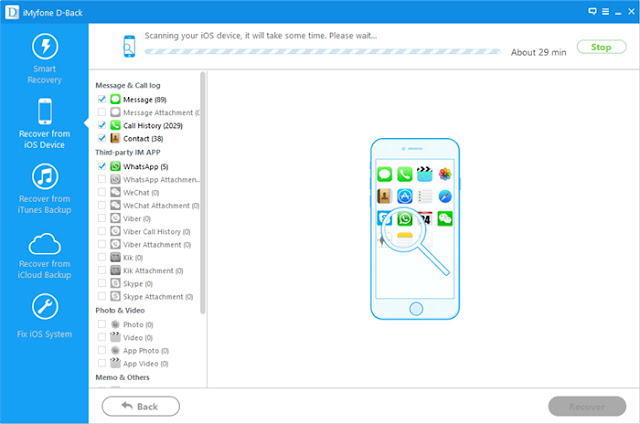
Task: Click the scanning progress bar
Action: 322,52
